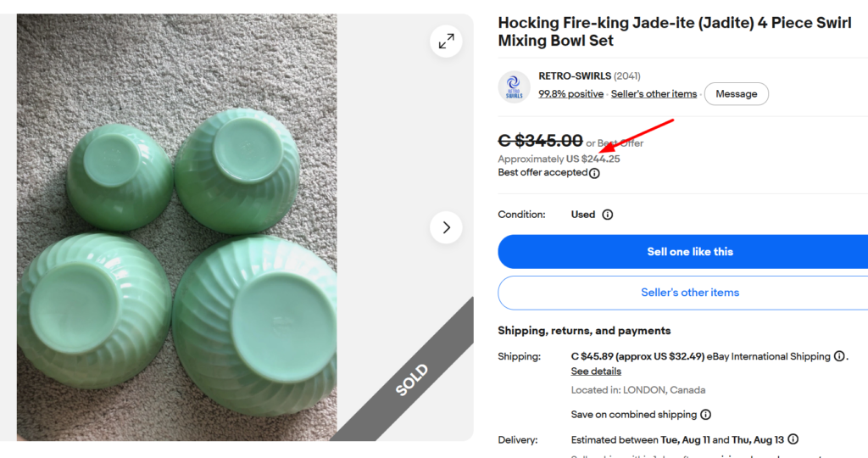The height and width of the screenshot is (458, 868).
Task: Click the jadeite bowls product photo
Action: pyautogui.click(x=177, y=227)
